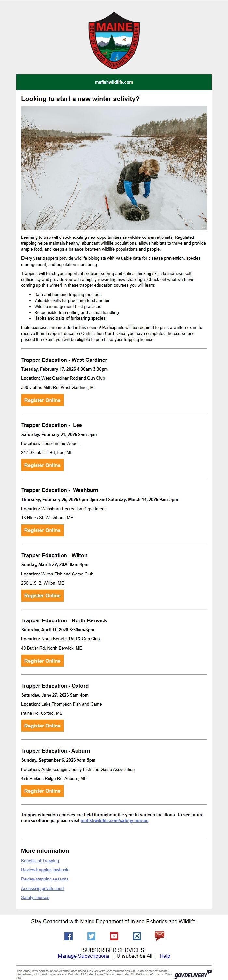The width and height of the screenshot is (228, 980).
Task: Register Online for West Gardiner course
Action: [x=42, y=400]
